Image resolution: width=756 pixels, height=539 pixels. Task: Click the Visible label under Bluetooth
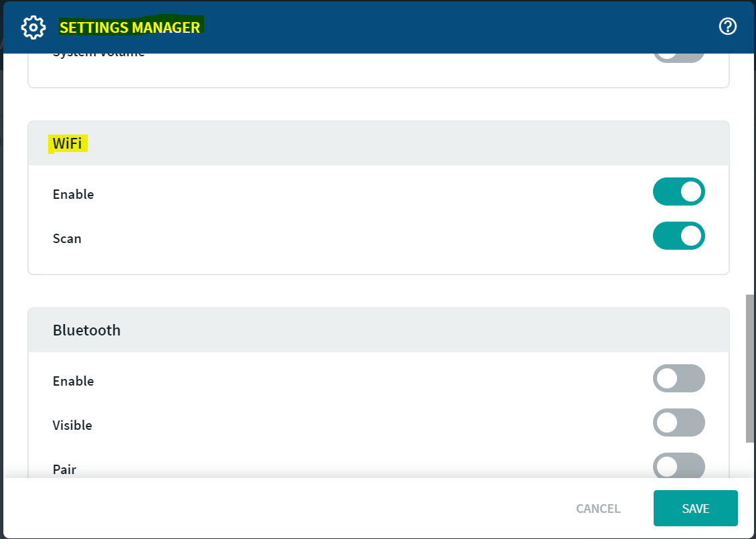coord(72,425)
